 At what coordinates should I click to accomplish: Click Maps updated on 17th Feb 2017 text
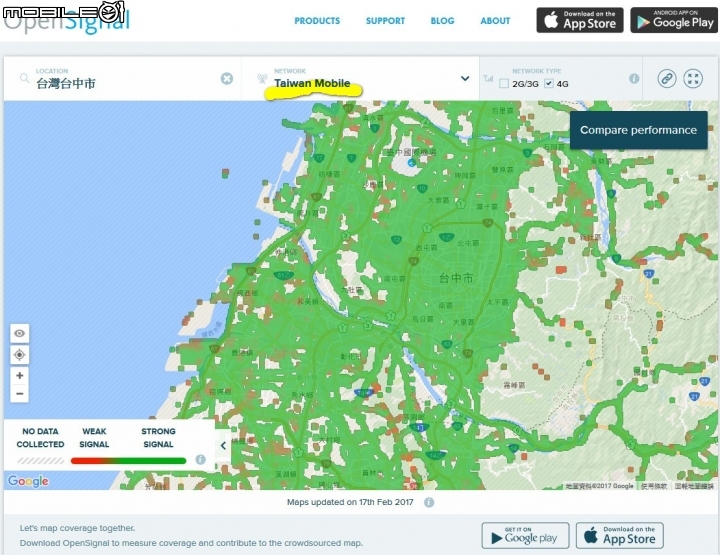350,502
